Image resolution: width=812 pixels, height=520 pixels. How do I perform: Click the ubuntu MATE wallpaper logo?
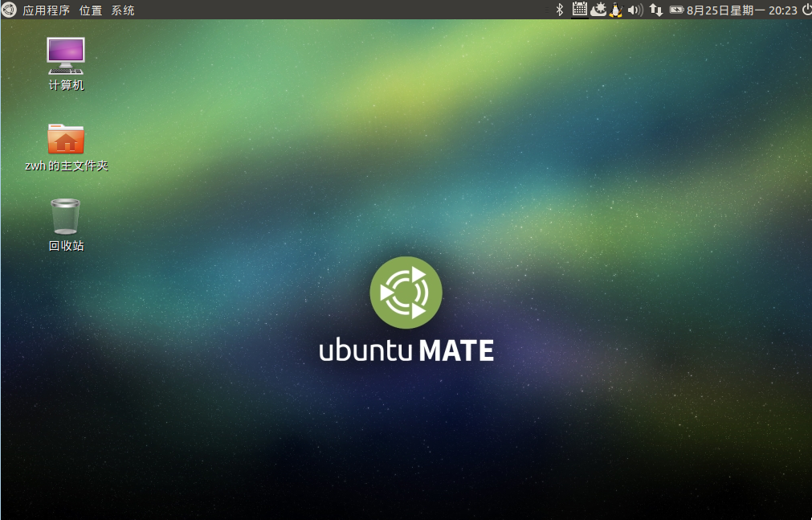pyautogui.click(x=406, y=309)
